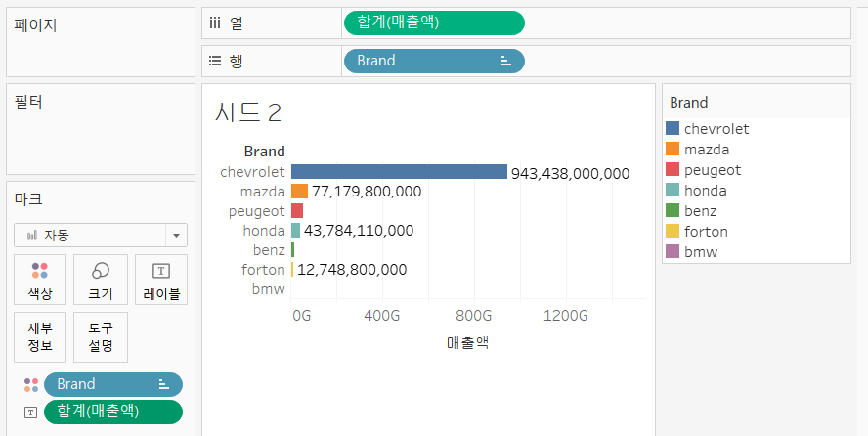Screen dimensions: 868x436
Task: Click the 1200G axis tick label
Action: pyautogui.click(x=566, y=316)
